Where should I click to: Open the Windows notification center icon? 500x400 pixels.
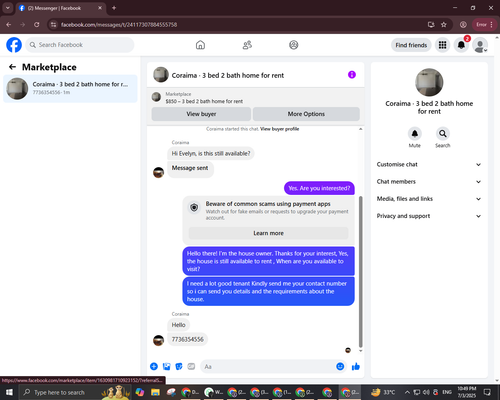pyautogui.click(x=487, y=392)
